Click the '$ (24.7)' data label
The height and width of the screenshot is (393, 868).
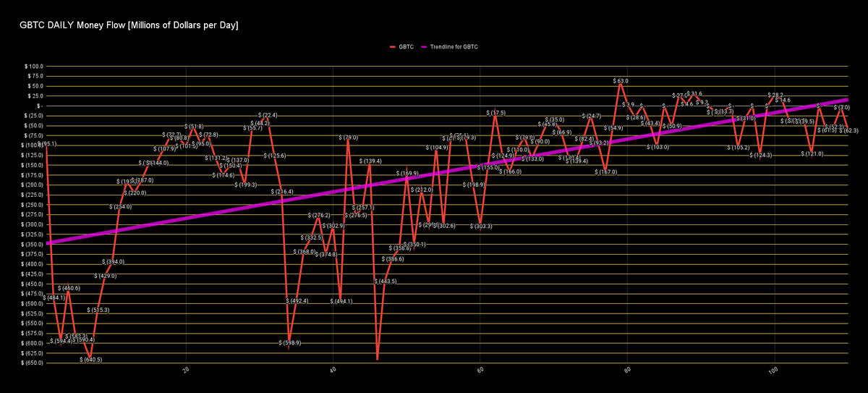pos(592,116)
